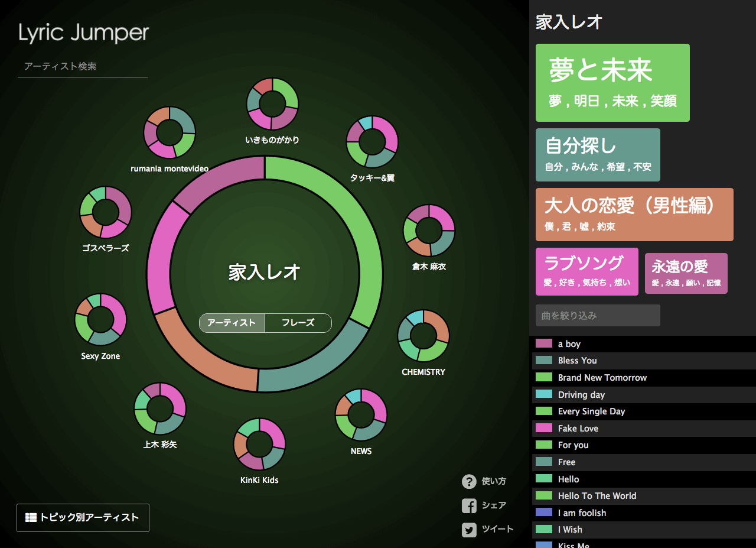Open the トピック別アーティスト button
The height and width of the screenshot is (548, 756).
(x=83, y=518)
